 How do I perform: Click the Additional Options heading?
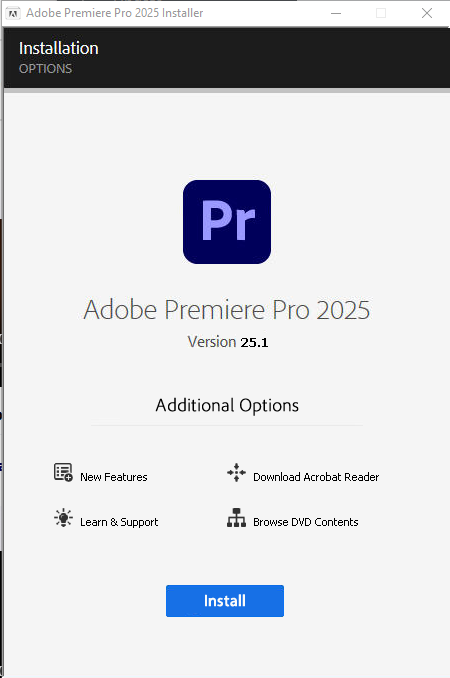click(x=227, y=406)
